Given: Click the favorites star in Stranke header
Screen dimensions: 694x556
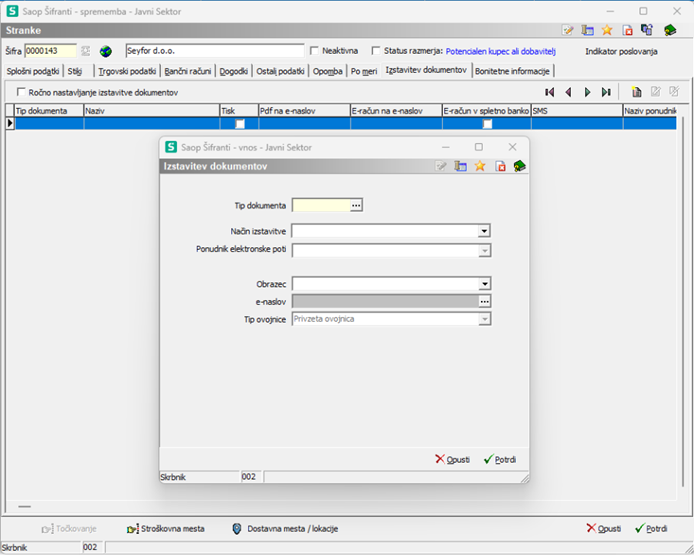Looking at the screenshot, I should coord(607,30).
